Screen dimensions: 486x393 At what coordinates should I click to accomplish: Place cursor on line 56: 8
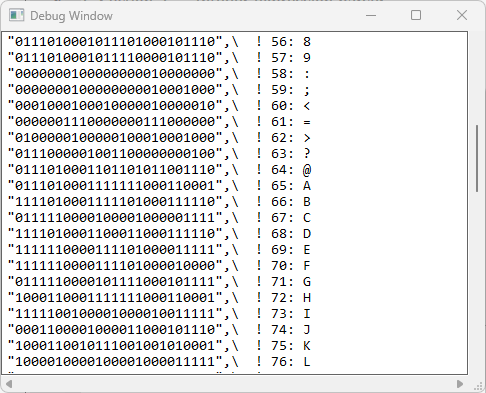tap(159, 42)
